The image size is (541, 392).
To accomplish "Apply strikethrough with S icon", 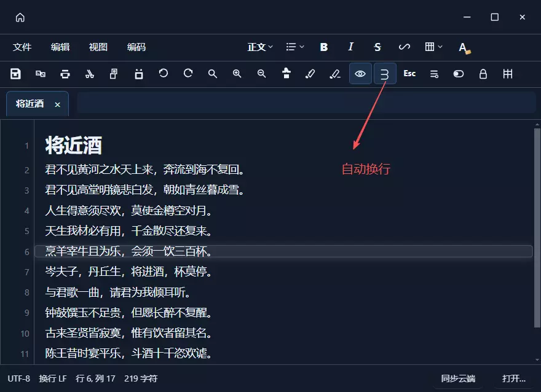I will (x=377, y=47).
